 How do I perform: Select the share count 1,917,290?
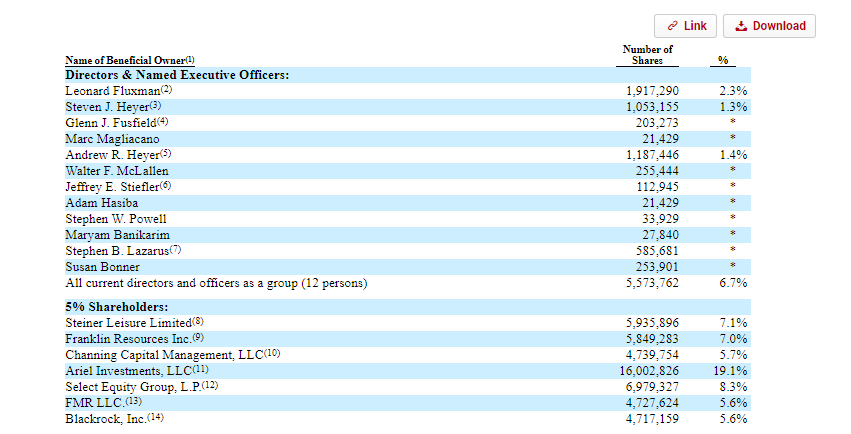point(652,91)
